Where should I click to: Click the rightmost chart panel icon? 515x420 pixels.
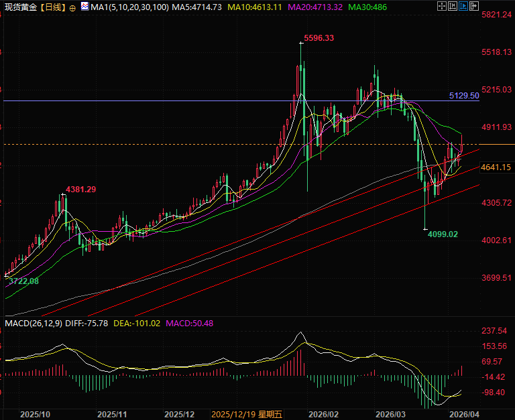pos(474,6)
